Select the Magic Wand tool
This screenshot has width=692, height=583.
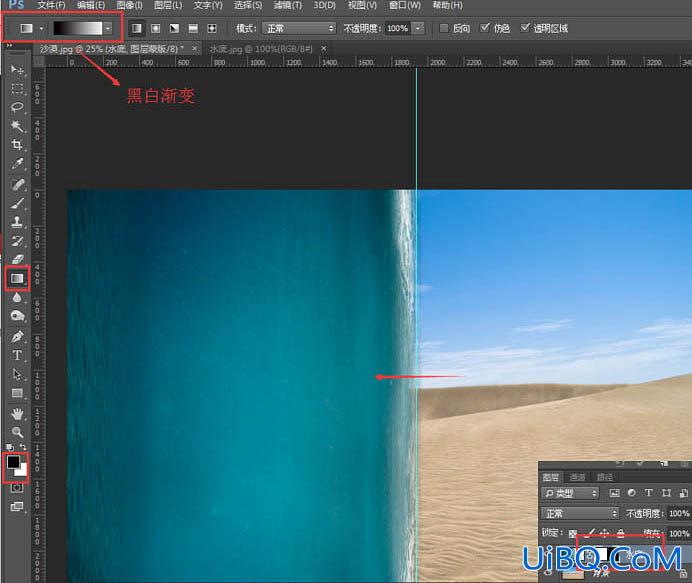click(x=17, y=126)
